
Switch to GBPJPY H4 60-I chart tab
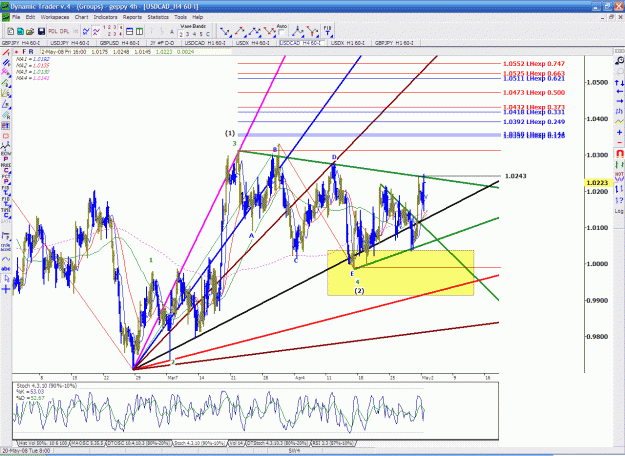23,43
